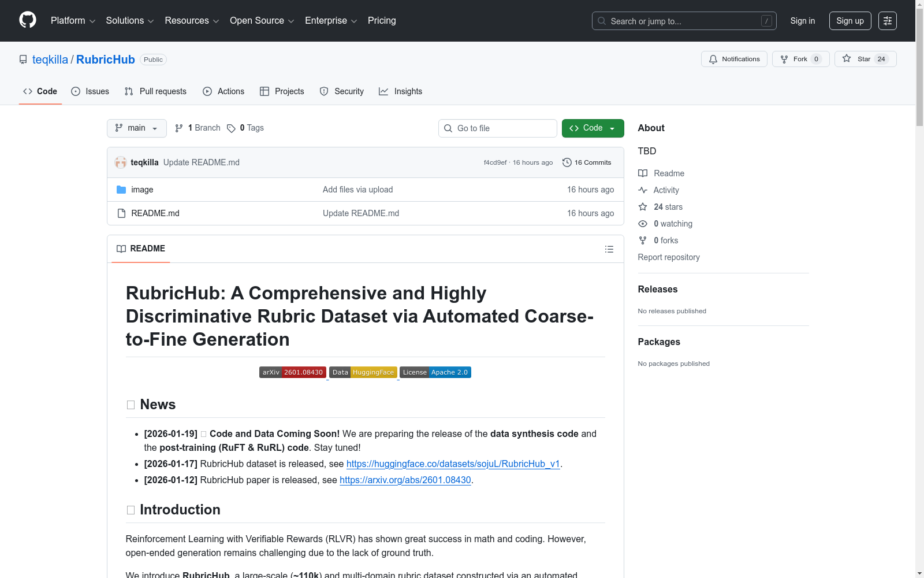Expand the Enterprise menu
This screenshot has height=578, width=924.
tap(331, 21)
